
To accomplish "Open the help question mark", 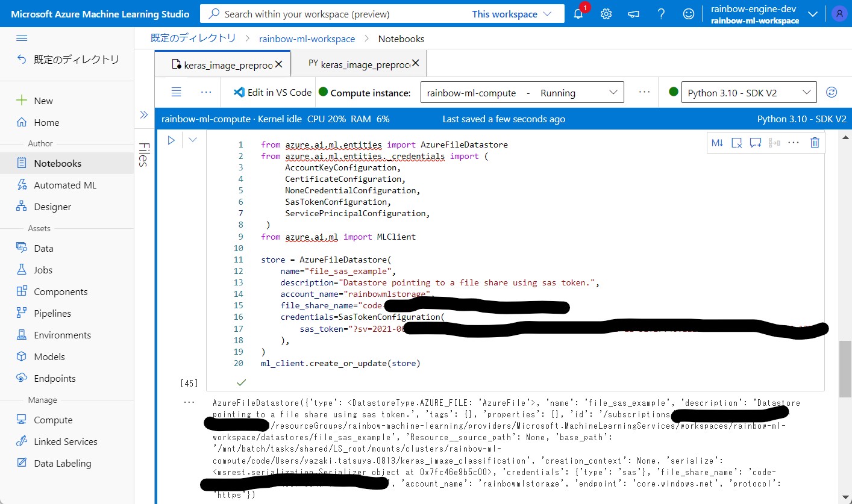I will coord(661,14).
